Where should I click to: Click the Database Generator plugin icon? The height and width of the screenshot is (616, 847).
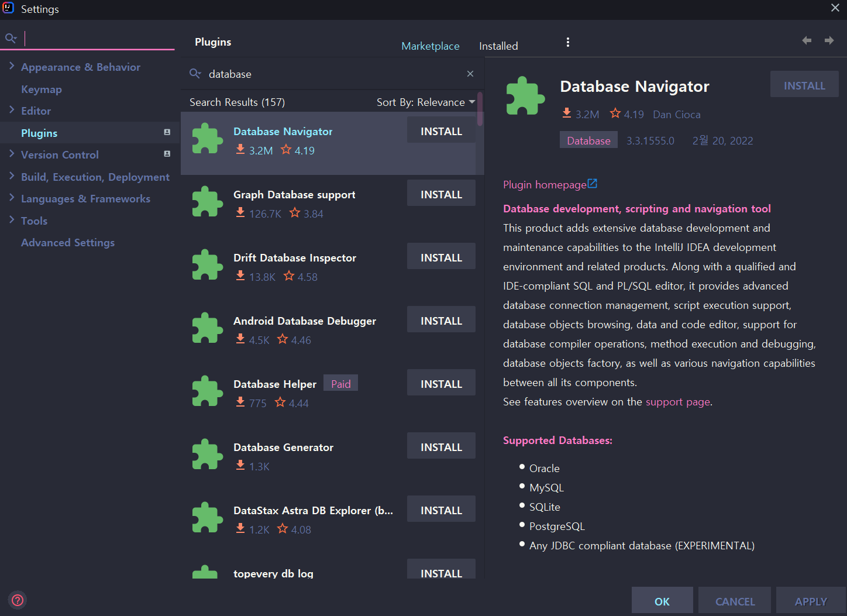(x=208, y=455)
